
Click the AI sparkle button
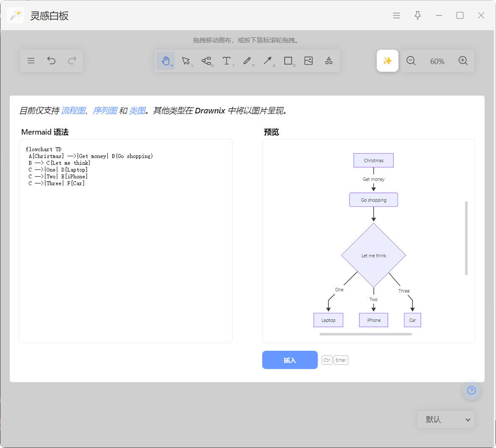tap(387, 61)
